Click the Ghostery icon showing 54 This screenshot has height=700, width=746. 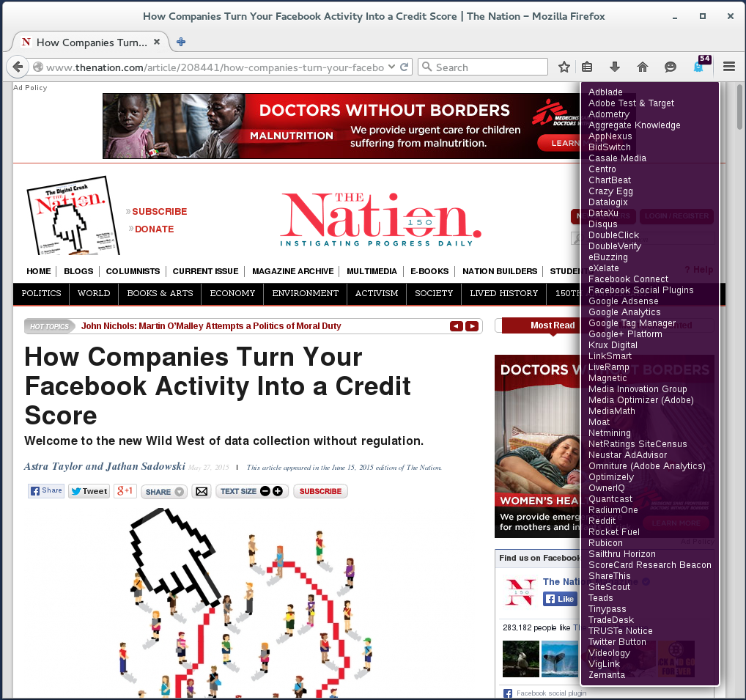click(701, 65)
